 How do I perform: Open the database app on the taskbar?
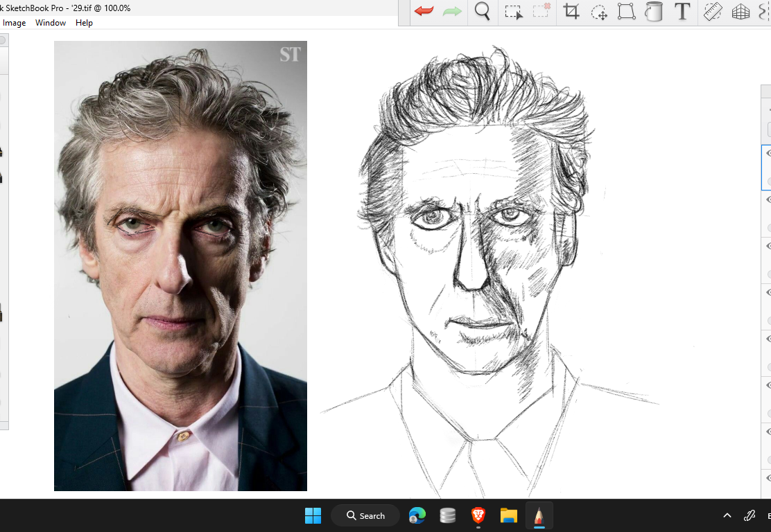447,516
